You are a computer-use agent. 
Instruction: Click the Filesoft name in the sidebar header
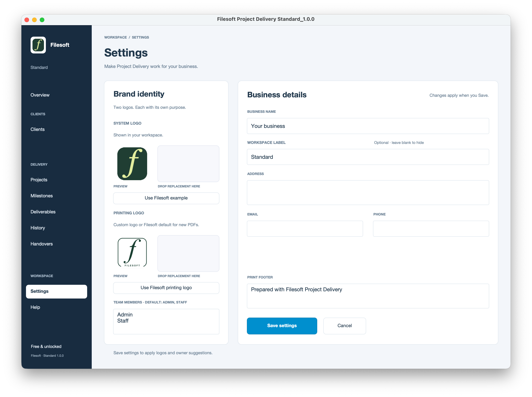(x=60, y=45)
